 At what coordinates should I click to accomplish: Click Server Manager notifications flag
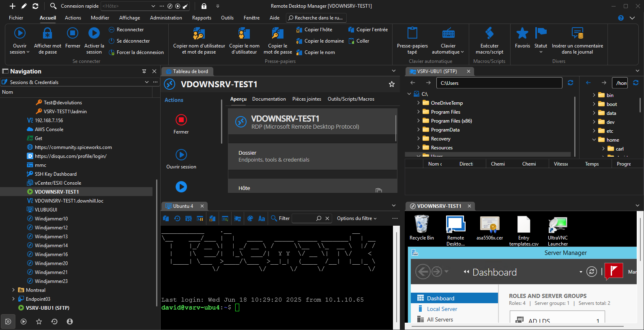614,271
